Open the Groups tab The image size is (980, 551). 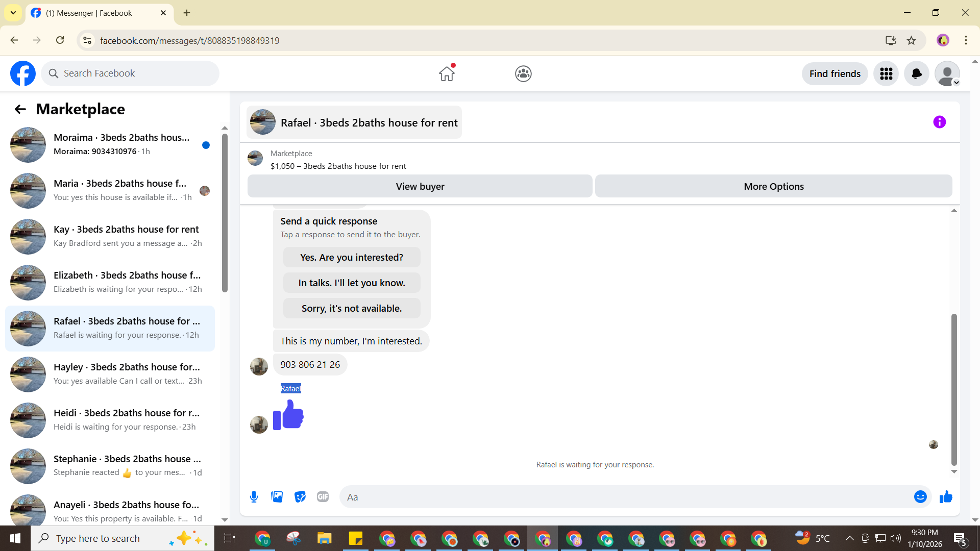523,74
